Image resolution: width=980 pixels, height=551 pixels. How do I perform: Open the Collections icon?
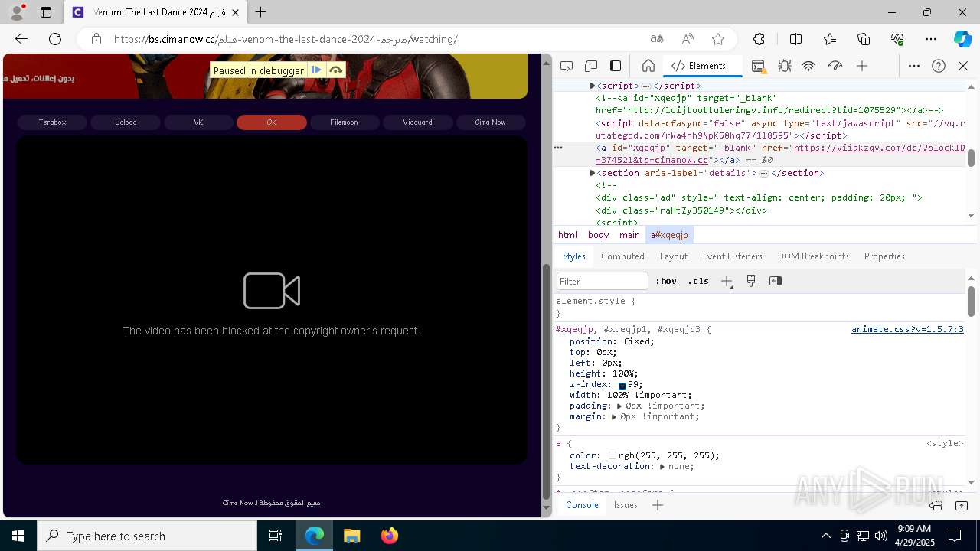pos(864,39)
